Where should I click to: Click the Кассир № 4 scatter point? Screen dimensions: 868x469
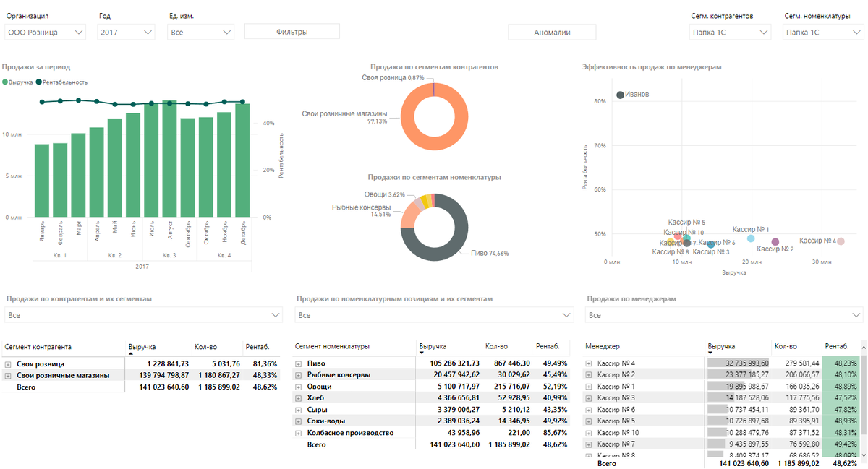tap(841, 241)
